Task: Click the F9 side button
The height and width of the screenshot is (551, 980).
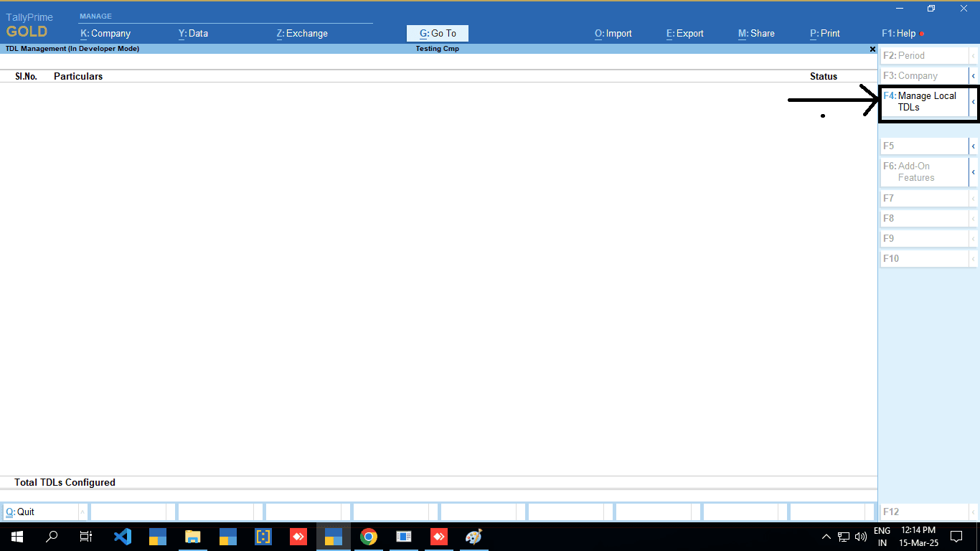Action: coord(925,238)
